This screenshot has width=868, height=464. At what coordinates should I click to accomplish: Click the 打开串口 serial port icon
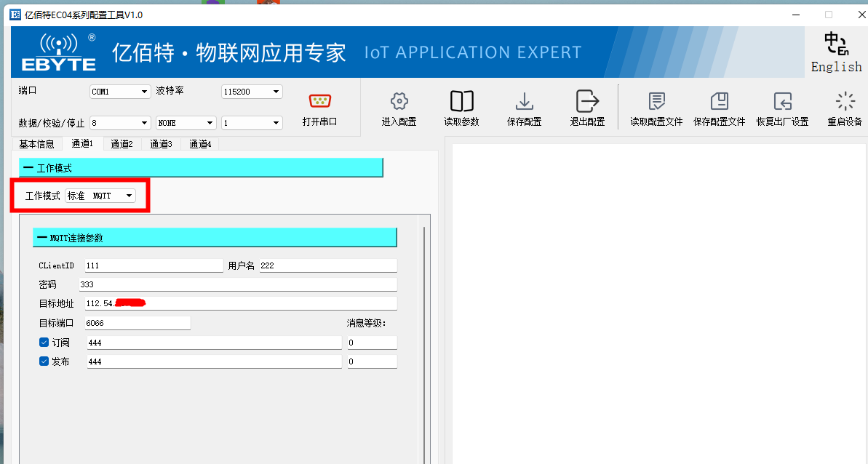319,102
